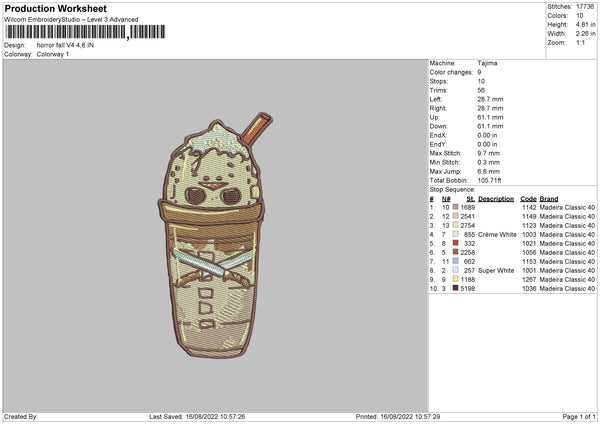This screenshot has width=600, height=424.
Task: Click the dark maroon swatch for code 1036
Action: click(455, 288)
